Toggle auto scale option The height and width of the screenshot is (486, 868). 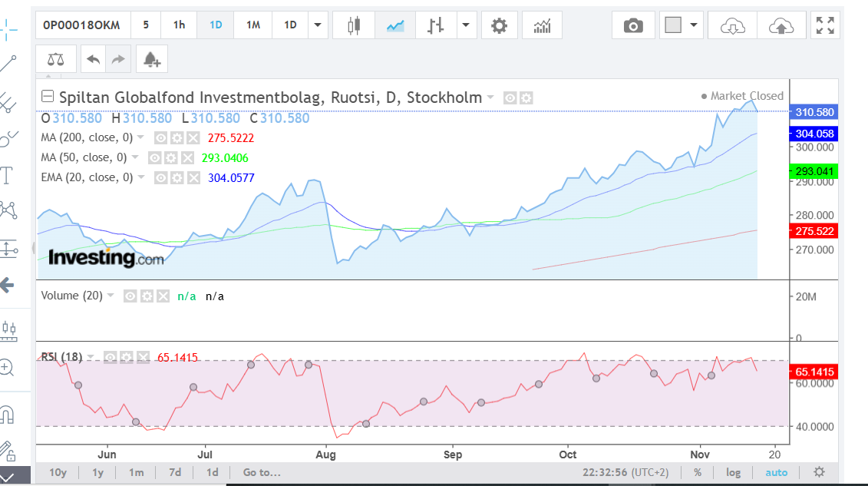pos(776,472)
